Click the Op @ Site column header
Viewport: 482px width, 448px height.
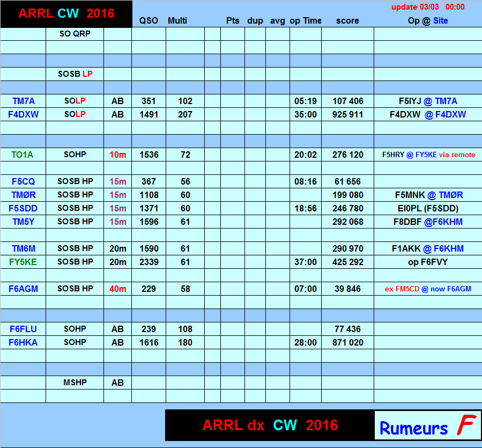[x=427, y=21]
